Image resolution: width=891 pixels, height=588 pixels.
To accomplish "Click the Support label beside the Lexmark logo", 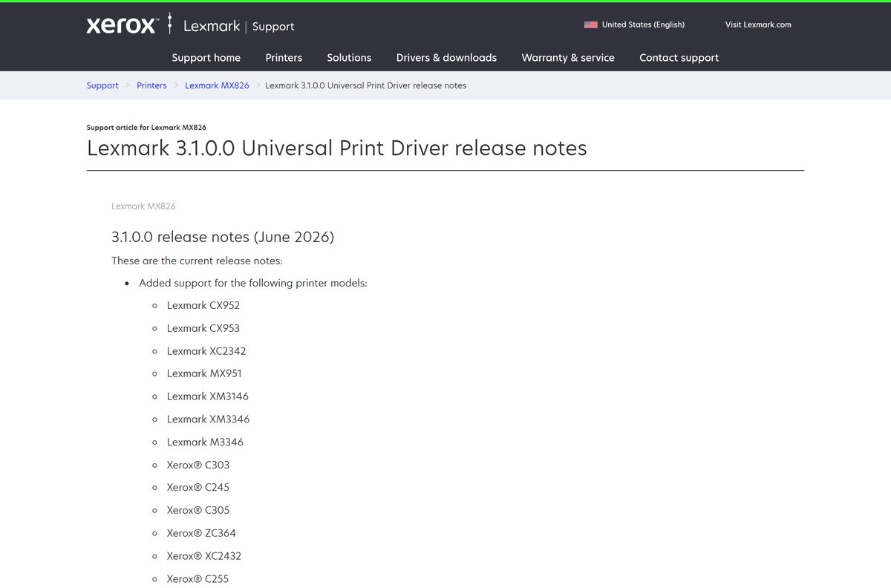I will tap(273, 27).
